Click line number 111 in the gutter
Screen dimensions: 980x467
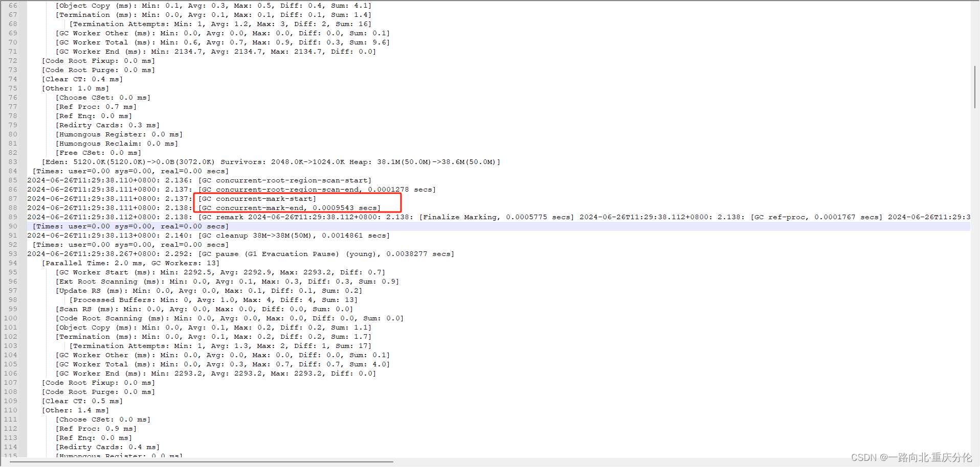11,419
